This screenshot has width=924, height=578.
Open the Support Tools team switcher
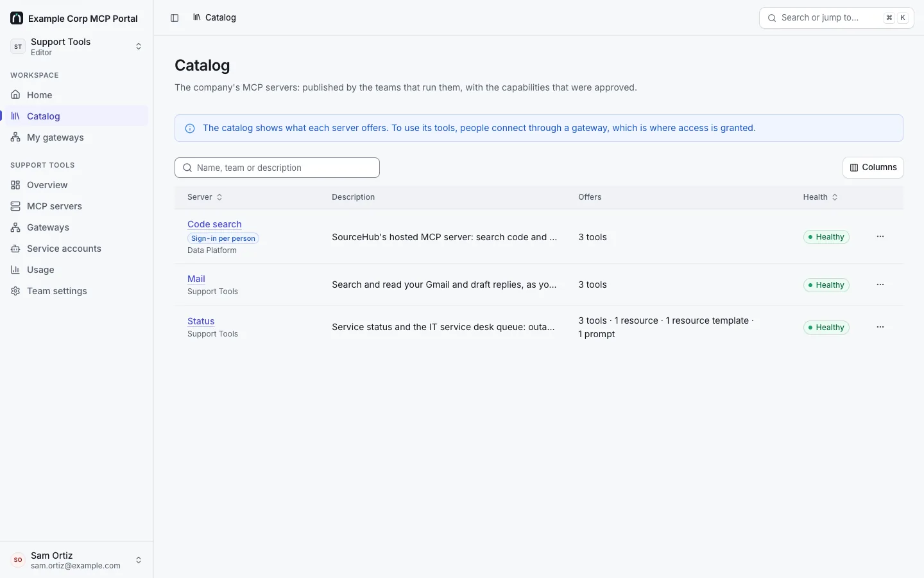coord(76,46)
